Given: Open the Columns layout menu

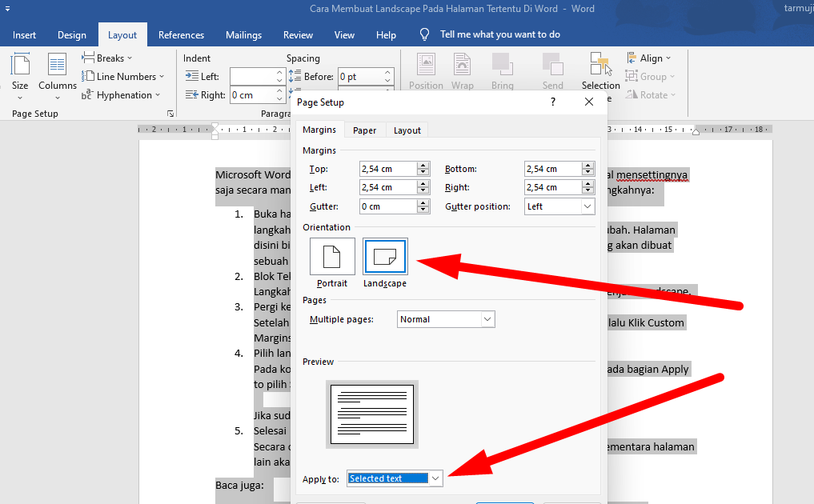Looking at the screenshot, I should 57,77.
